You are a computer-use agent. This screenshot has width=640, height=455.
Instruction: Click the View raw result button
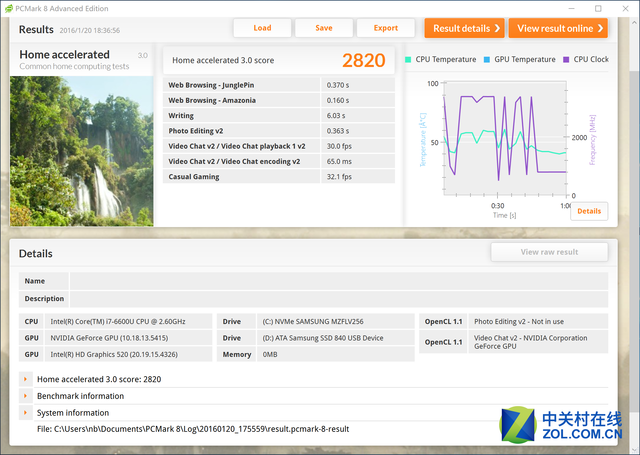click(549, 252)
